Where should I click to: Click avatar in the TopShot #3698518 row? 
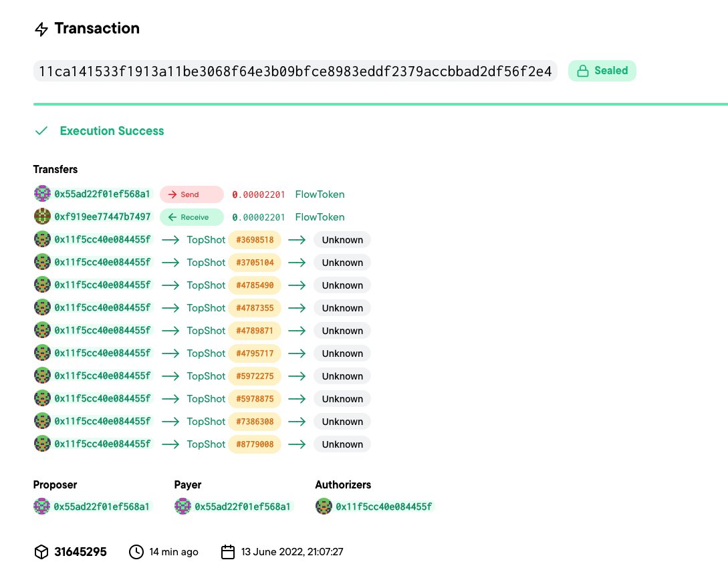pos(42,239)
